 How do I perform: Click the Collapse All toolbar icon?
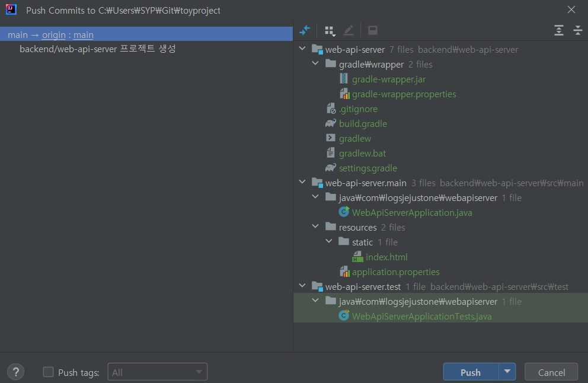pos(578,30)
